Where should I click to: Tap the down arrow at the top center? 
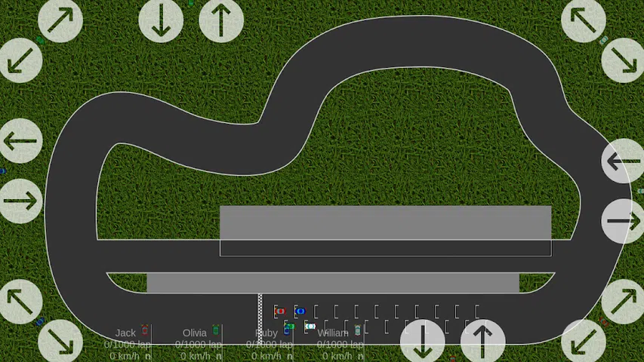(161, 20)
